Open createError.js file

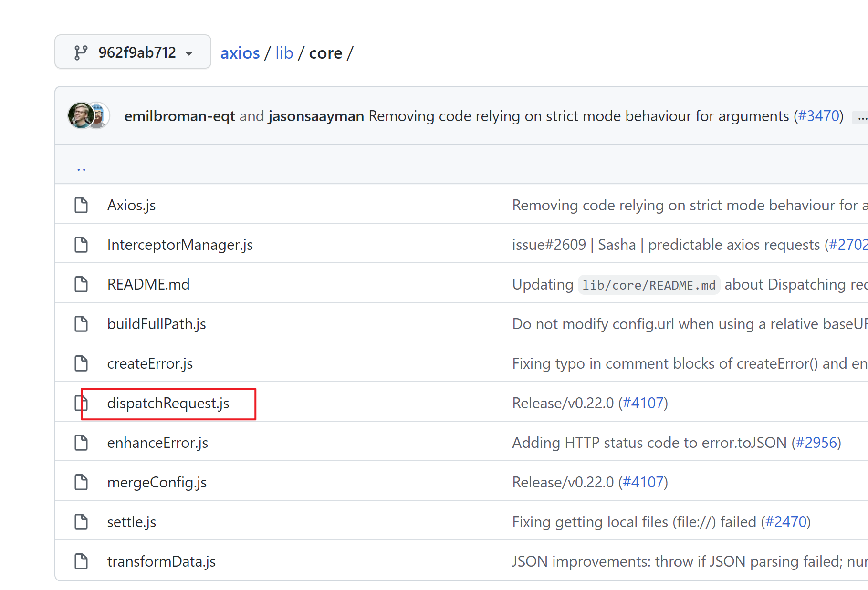point(150,363)
